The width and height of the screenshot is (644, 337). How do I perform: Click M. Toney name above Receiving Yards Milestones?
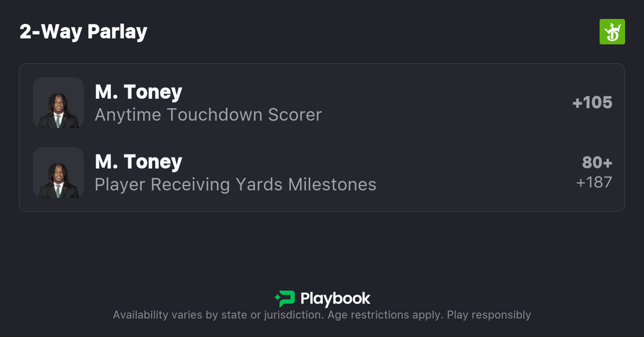tap(138, 162)
